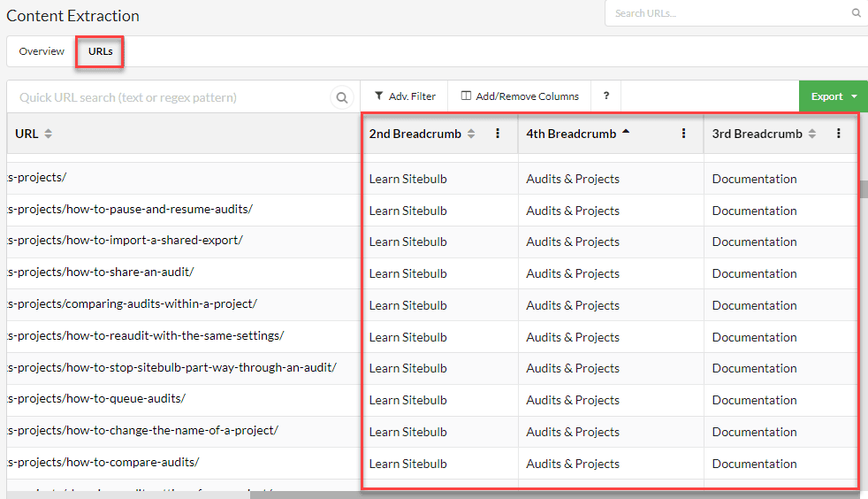
Task: Sort by the URL column arrows
Action: tap(48, 134)
